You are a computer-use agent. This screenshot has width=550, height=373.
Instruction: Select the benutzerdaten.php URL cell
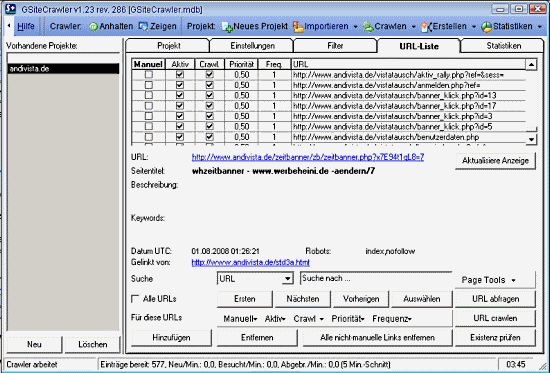[x=408, y=137]
